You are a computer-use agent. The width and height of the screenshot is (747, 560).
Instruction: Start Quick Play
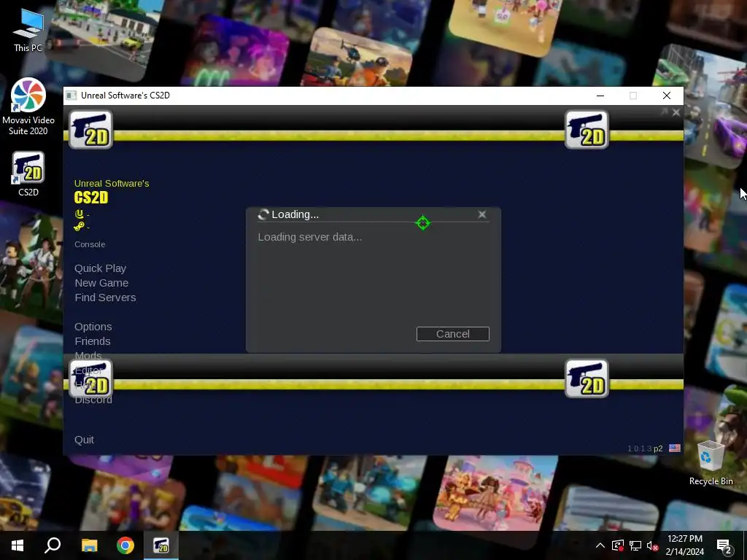[100, 268]
